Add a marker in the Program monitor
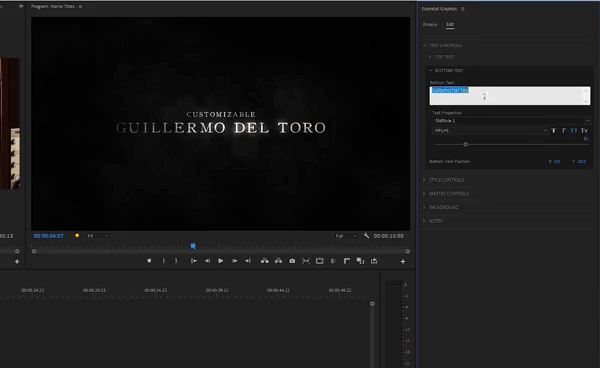This screenshot has height=368, width=600. tap(149, 261)
